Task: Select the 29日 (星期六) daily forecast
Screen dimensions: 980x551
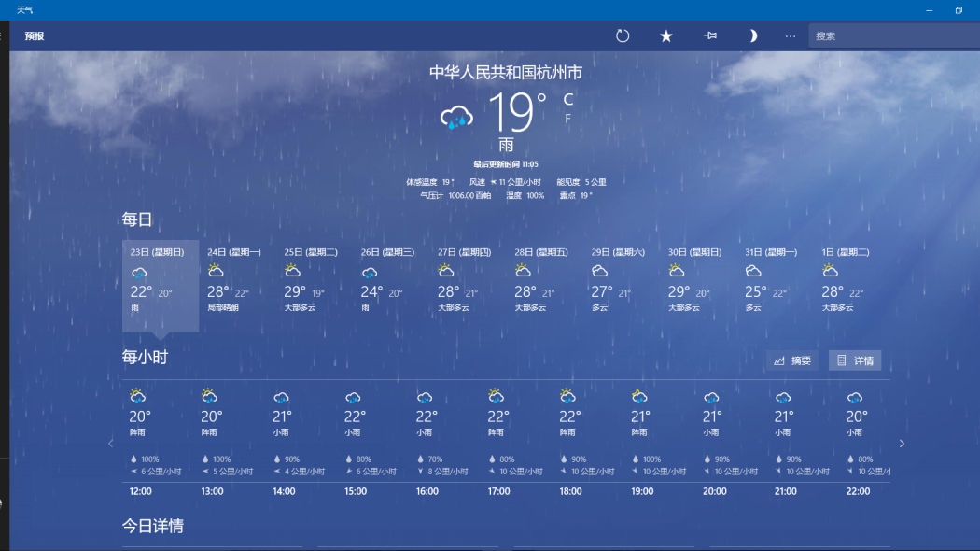Action: point(622,286)
